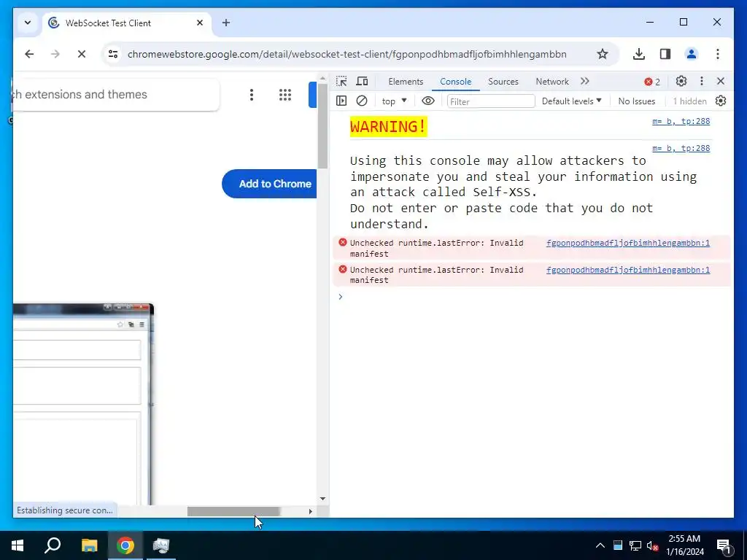747x560 pixels.
Task: Open DevTools settings gear in tab bar
Action: pos(681,82)
